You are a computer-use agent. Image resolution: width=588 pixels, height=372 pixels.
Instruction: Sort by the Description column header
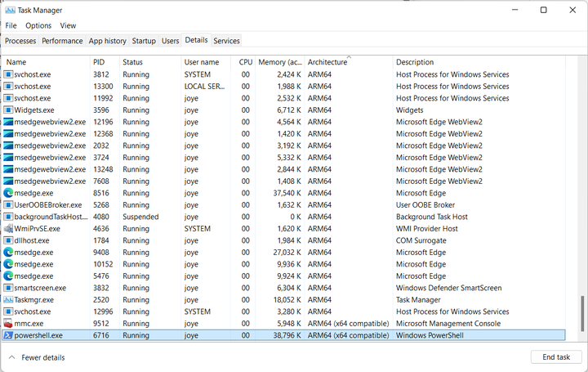(479, 62)
